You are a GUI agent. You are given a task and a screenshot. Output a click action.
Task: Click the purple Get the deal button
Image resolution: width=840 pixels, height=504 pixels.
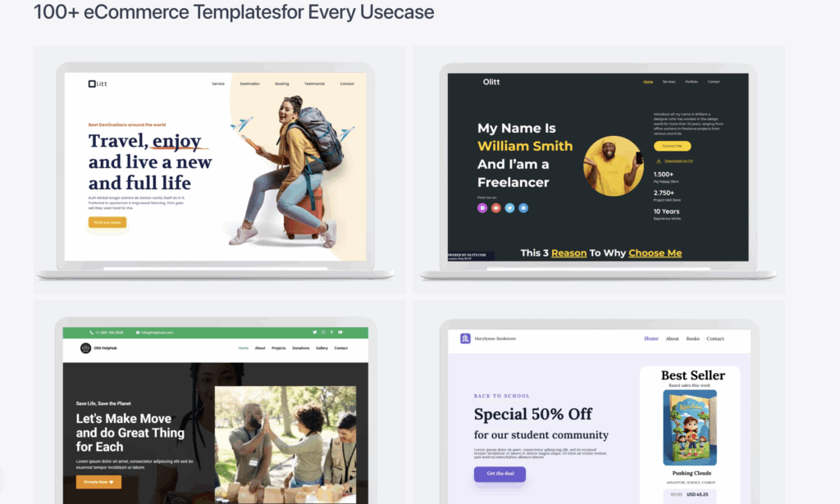500,474
